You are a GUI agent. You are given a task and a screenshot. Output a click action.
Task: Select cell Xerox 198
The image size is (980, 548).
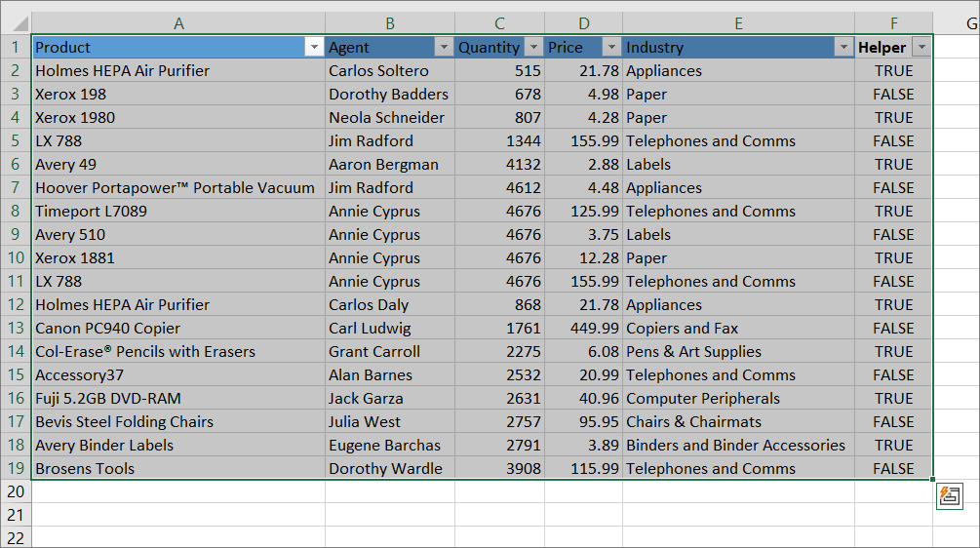(x=178, y=94)
